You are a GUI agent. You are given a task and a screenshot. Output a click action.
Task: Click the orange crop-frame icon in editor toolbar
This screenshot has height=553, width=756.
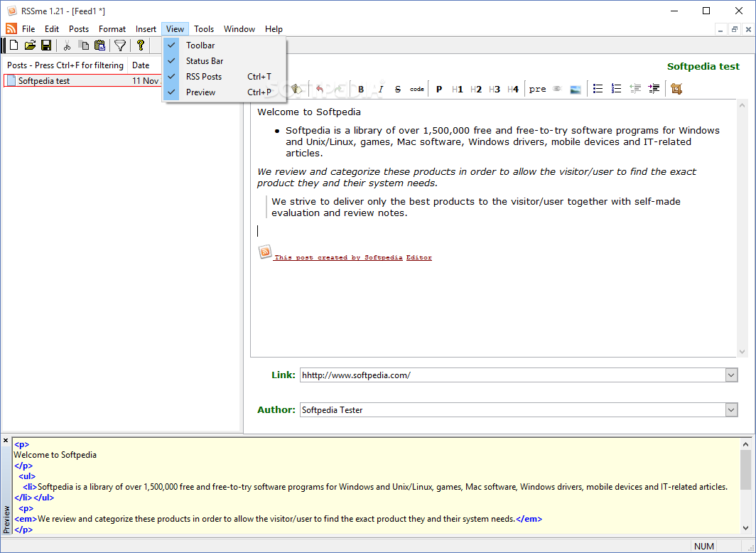676,89
